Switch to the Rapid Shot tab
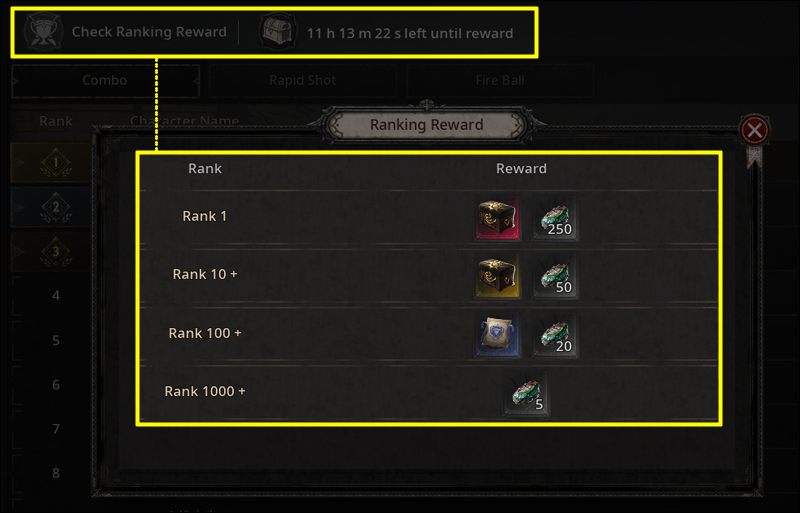Image resolution: width=800 pixels, height=513 pixels. click(303, 80)
